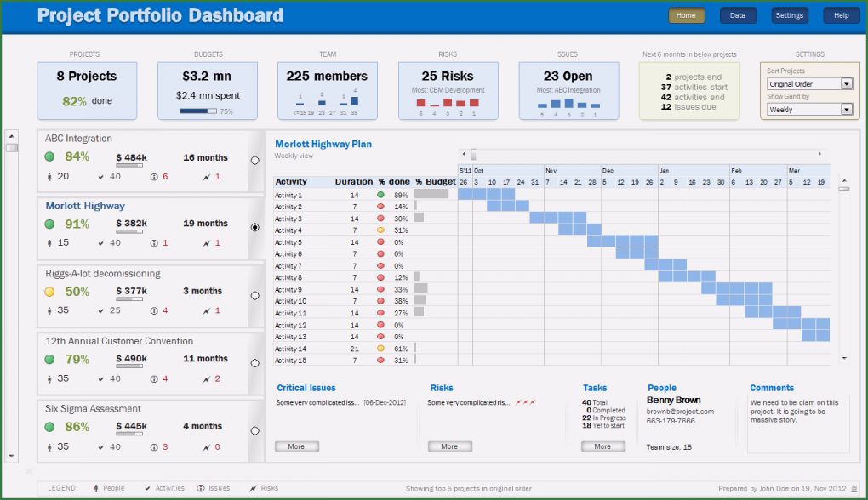Click the project list scroll-down arrow
The image size is (868, 500).
point(11,457)
